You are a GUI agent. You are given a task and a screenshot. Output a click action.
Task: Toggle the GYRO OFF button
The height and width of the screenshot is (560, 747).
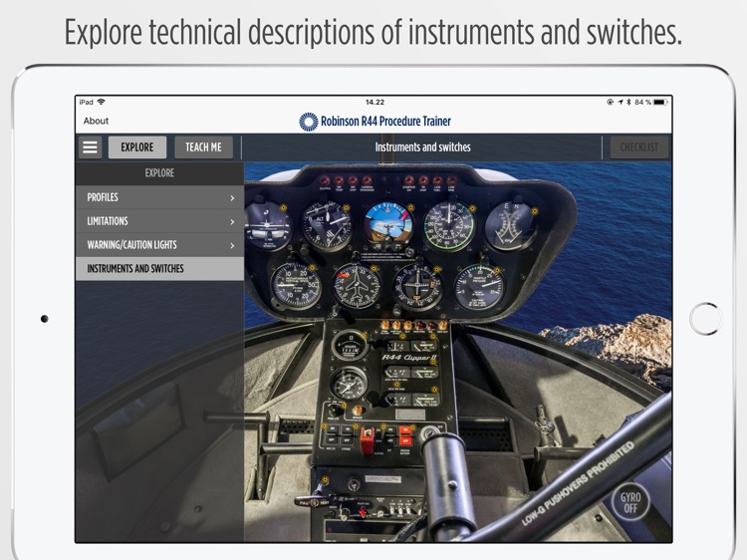point(630,503)
